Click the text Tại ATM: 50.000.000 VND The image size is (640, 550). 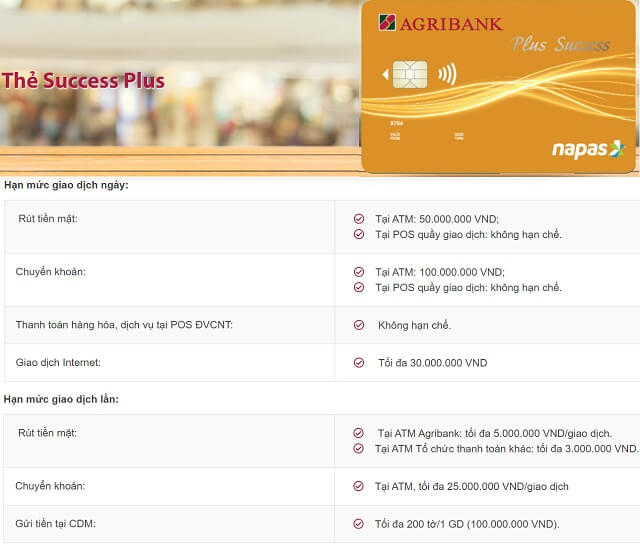pos(437,219)
